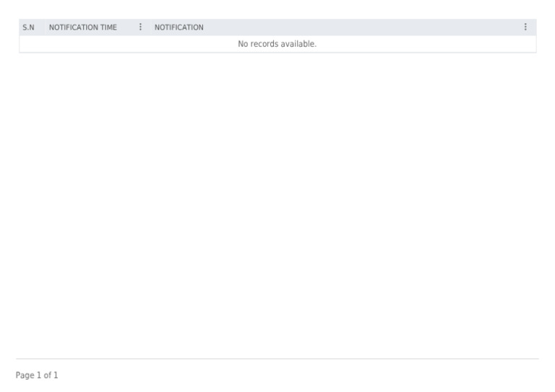Sort by S.N column header
Screen dimensions: 555x392
28,27
